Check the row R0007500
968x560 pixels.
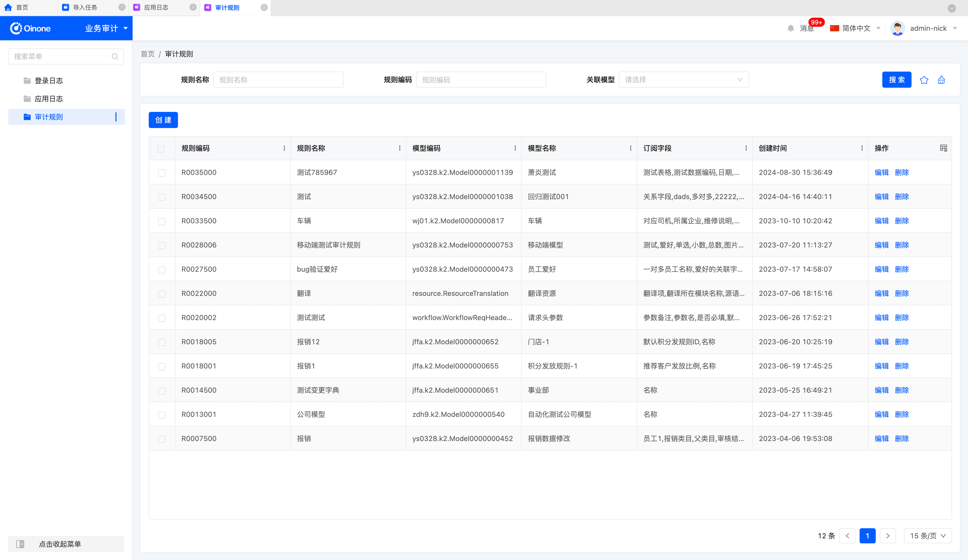click(162, 439)
